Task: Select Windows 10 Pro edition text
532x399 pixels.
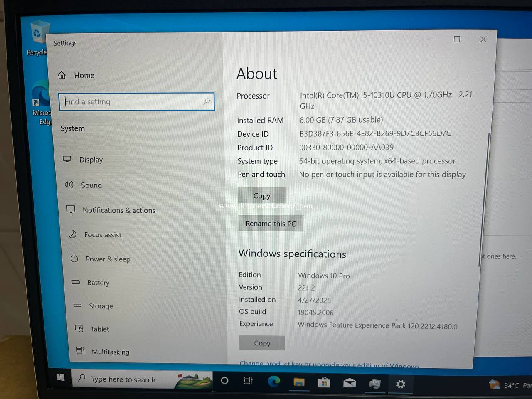Action: 324,276
